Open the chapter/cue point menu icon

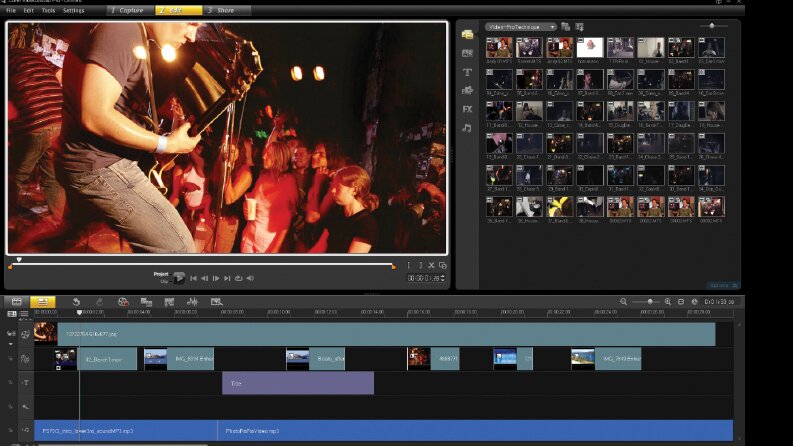coord(24,314)
